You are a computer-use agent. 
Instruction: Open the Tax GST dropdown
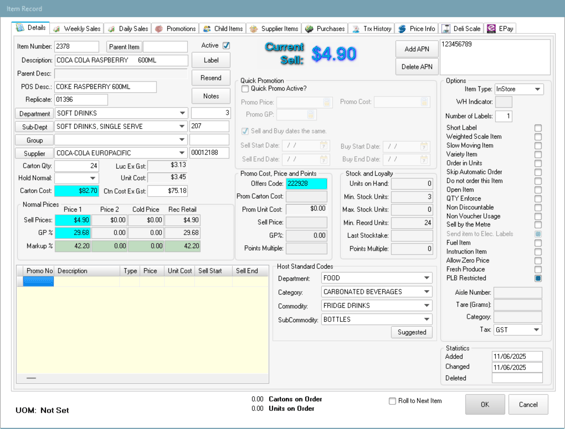(x=536, y=330)
